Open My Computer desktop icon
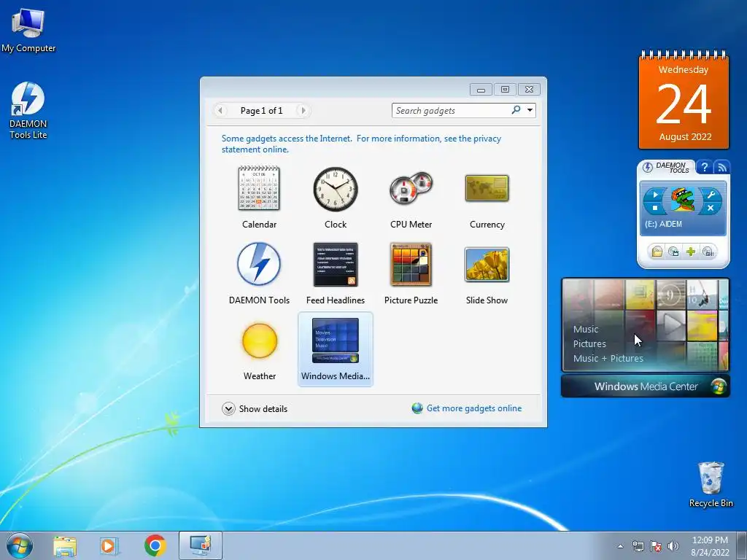 pyautogui.click(x=28, y=30)
